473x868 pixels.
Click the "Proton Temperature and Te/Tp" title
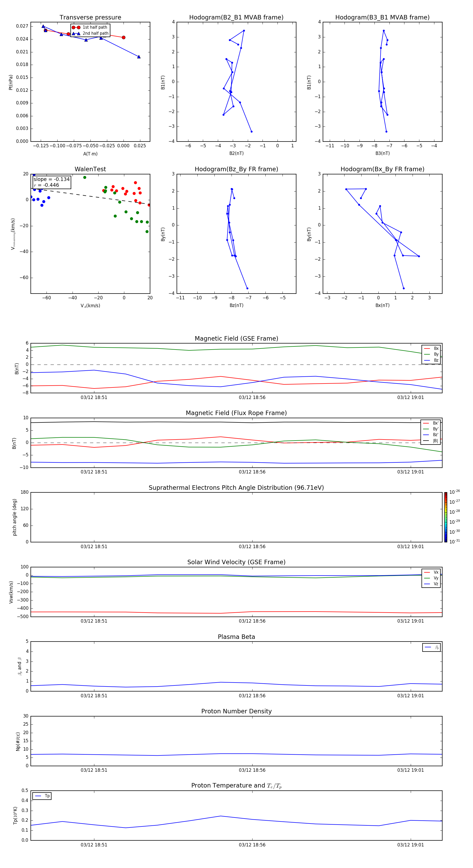[236, 786]
